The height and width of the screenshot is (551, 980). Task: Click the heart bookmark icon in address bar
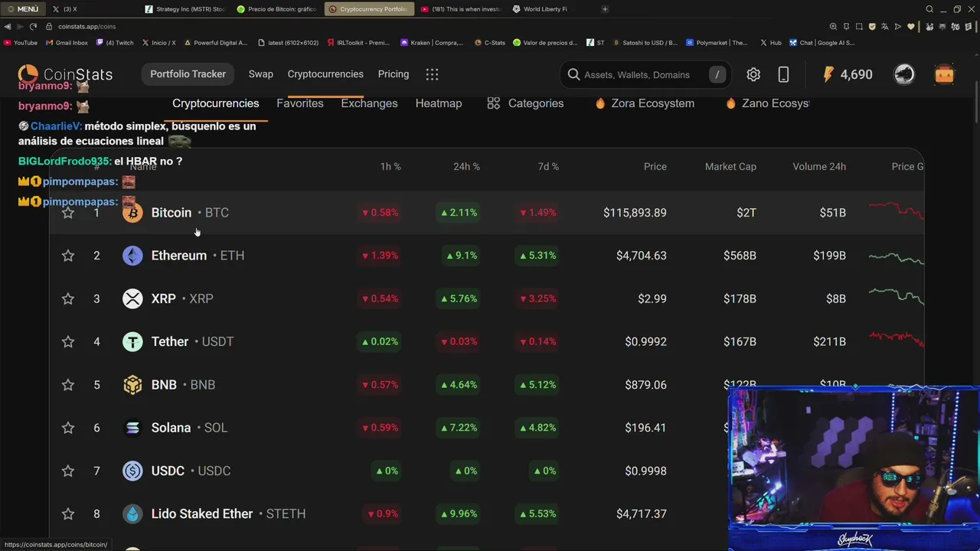[x=910, y=26]
